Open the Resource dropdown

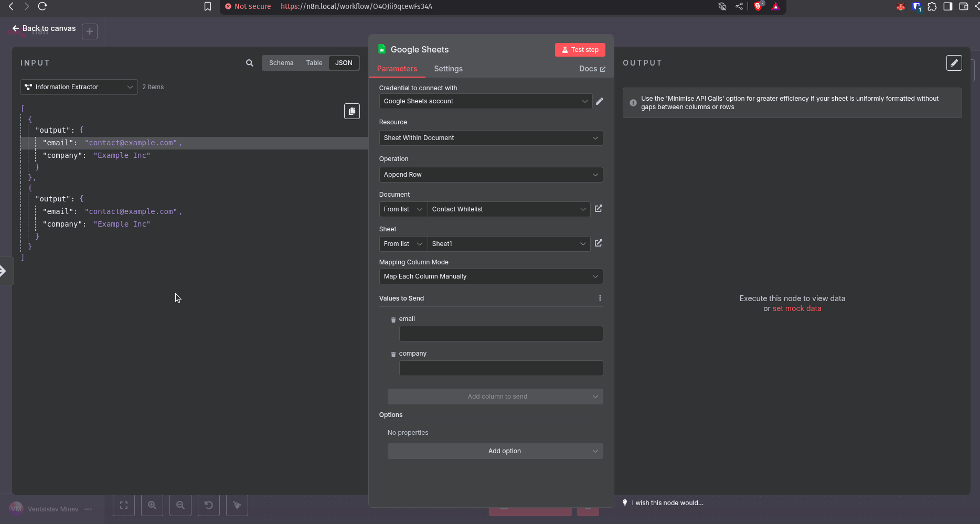[x=491, y=138]
